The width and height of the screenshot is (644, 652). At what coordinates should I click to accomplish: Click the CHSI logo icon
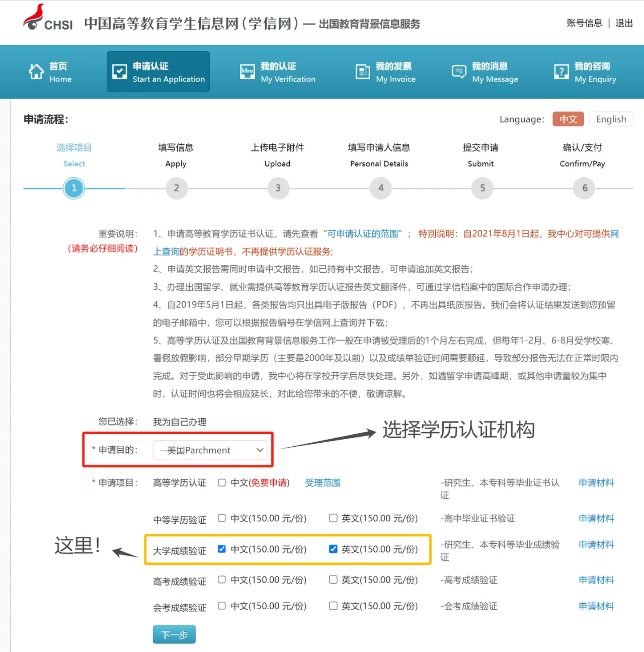(34, 18)
